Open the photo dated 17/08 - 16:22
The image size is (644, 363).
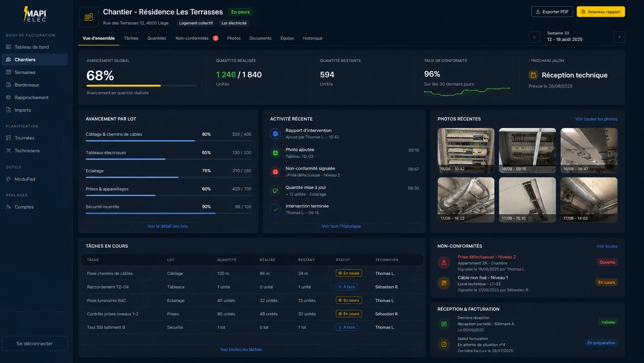click(466, 200)
